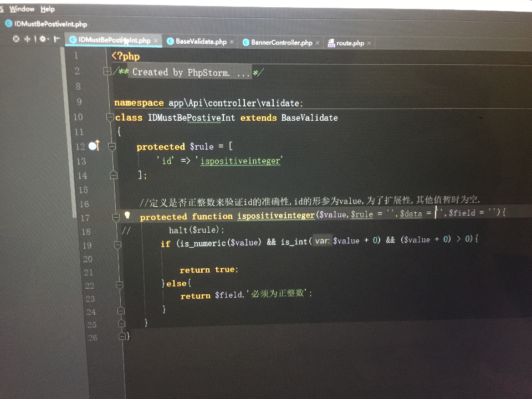Click the intention lightbulb on line 17
Screen dimensions: 532x399
(x=127, y=215)
